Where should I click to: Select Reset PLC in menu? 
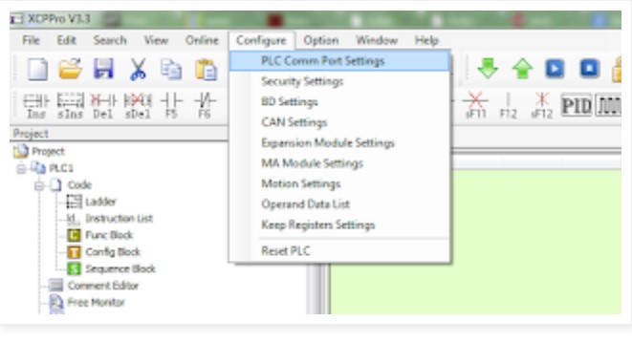[339, 251]
